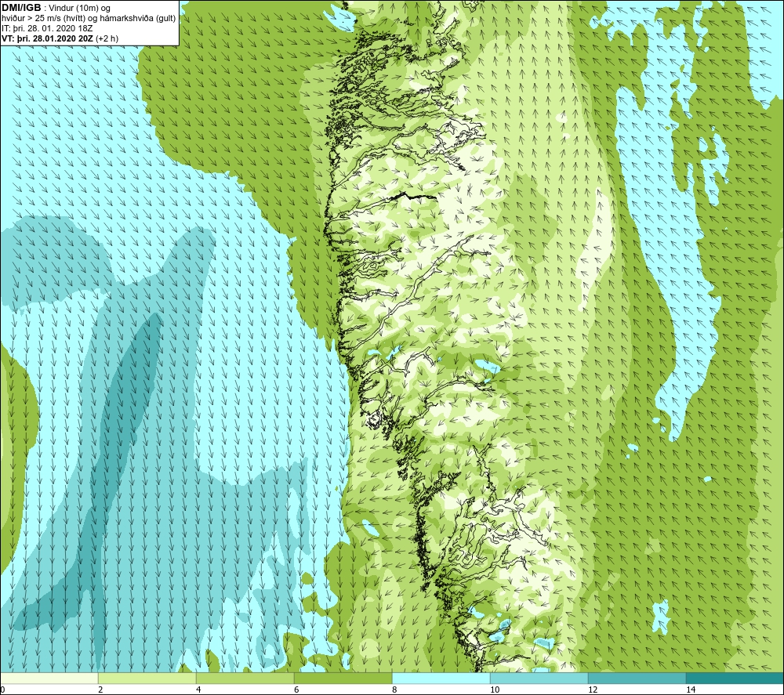
Task: Click the scale label '2'
Action: tap(100, 690)
